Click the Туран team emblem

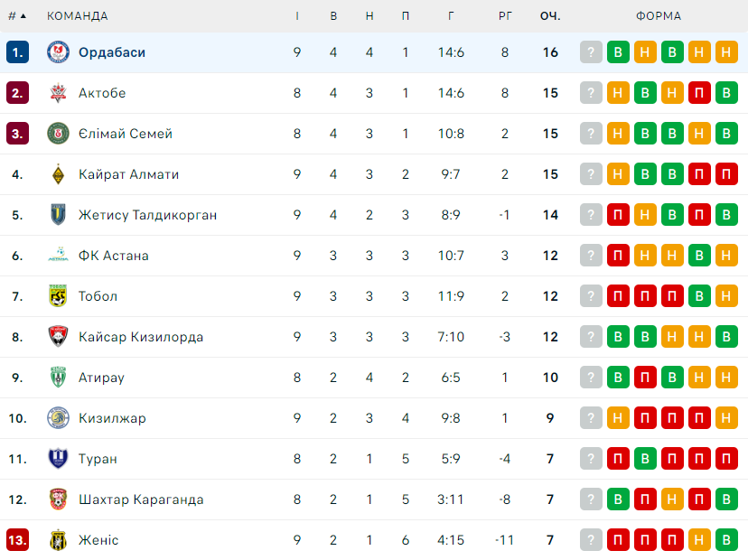(x=58, y=459)
